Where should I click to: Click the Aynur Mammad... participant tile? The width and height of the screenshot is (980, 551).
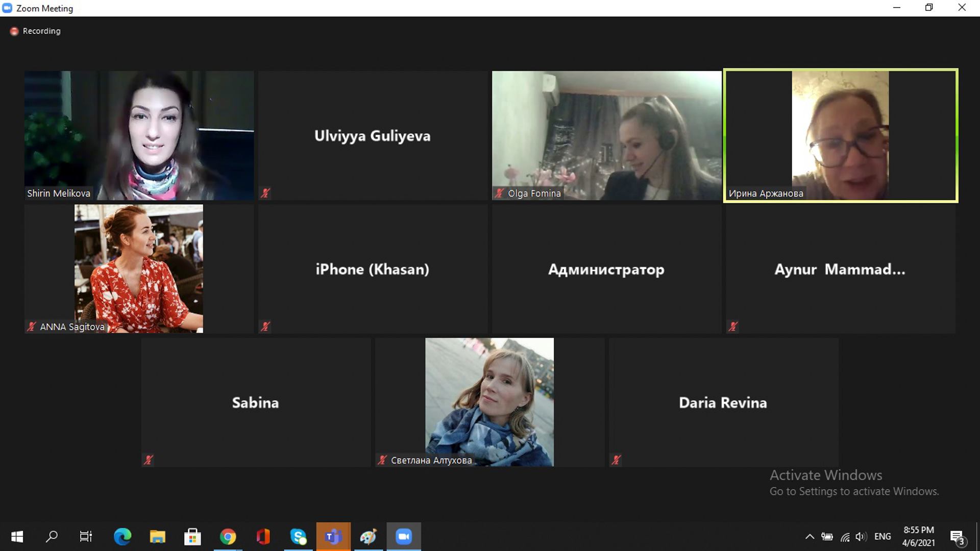click(840, 269)
